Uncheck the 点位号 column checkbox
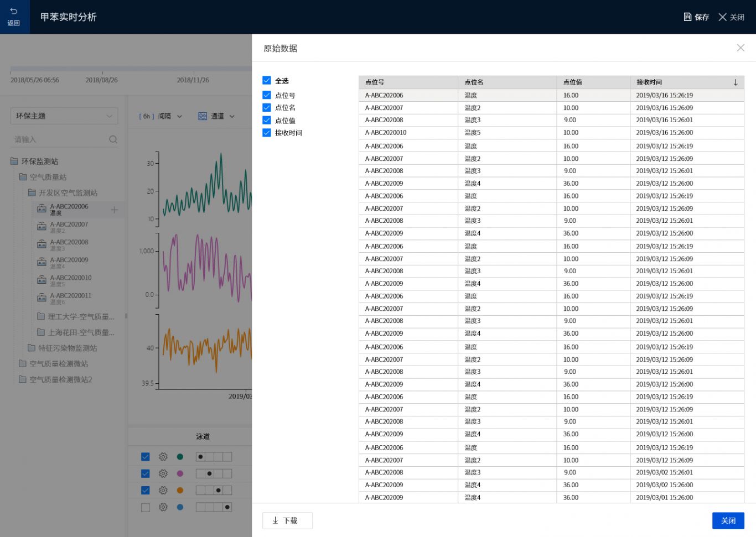 tap(267, 95)
